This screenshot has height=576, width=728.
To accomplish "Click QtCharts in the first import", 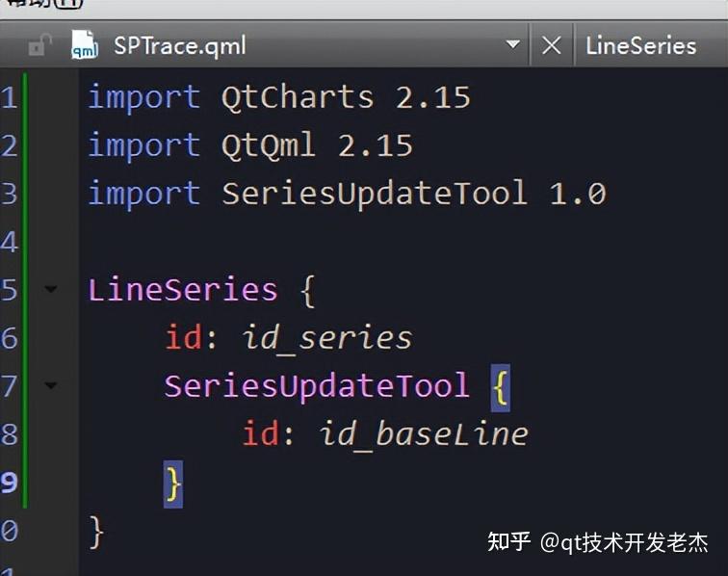I will click(x=297, y=97).
